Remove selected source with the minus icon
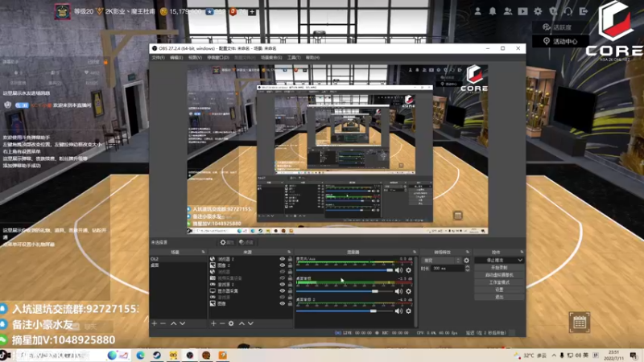This screenshot has height=362, width=644. pos(222,323)
